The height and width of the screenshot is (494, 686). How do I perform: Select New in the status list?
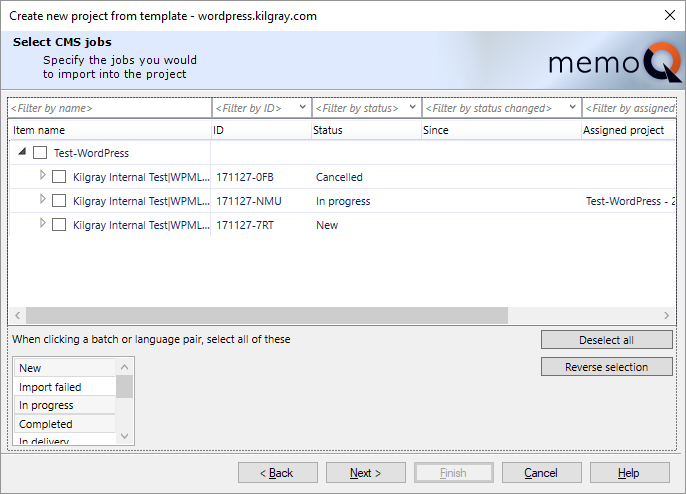65,368
